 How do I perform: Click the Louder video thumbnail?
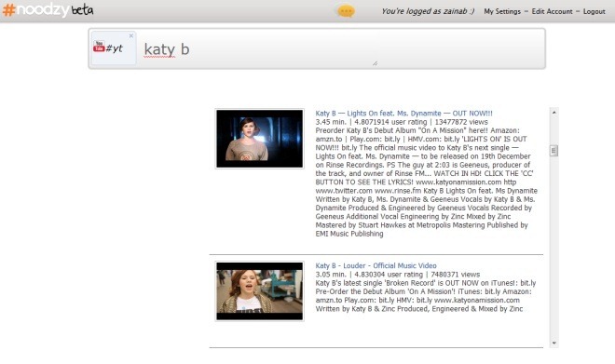(260, 291)
